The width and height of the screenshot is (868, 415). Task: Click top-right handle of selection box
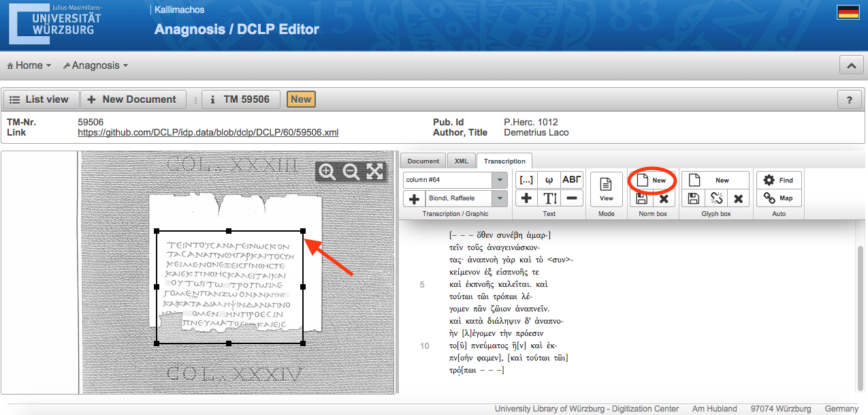(303, 231)
